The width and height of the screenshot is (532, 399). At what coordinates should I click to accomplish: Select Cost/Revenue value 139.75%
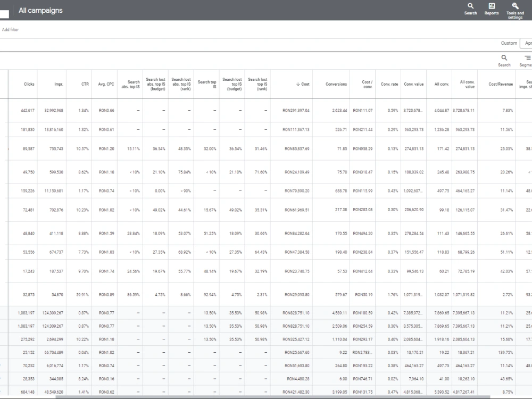[505, 353]
